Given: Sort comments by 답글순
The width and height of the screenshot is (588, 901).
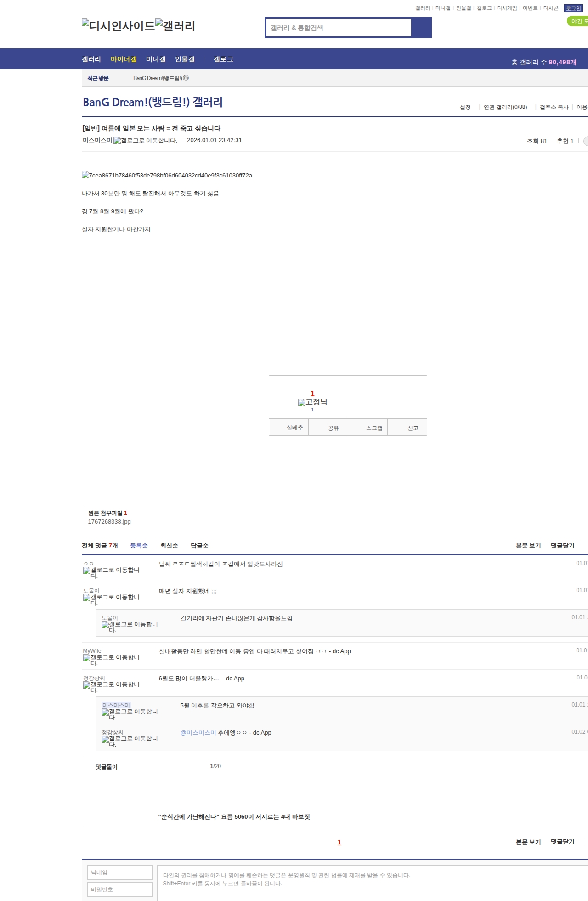Looking at the screenshot, I should point(199,546).
